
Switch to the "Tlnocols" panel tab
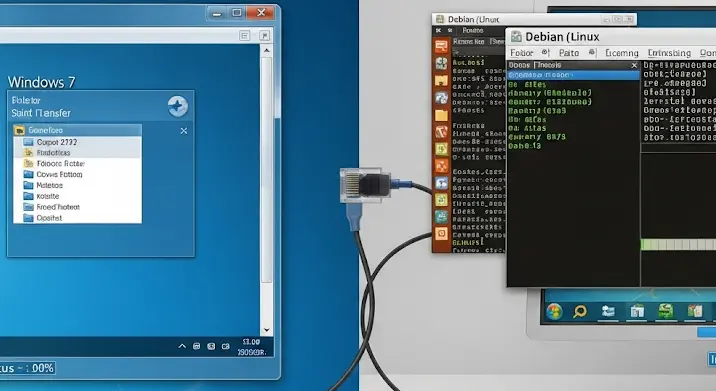tap(548, 65)
